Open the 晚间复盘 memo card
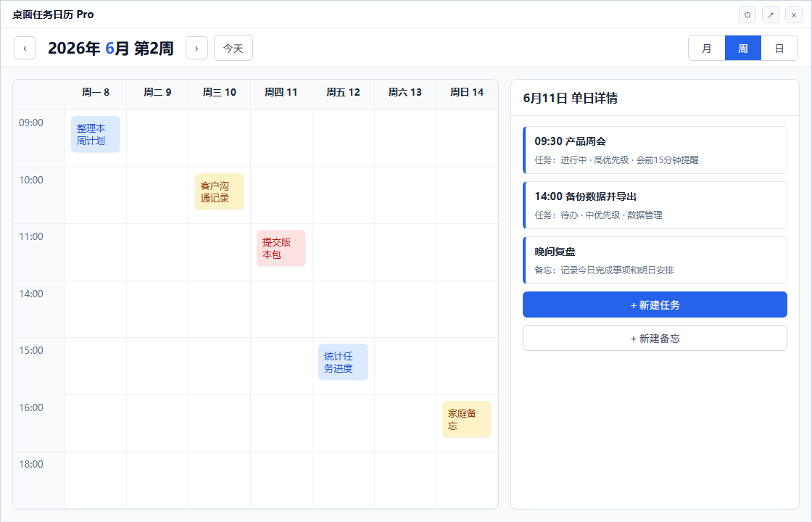The height and width of the screenshot is (522, 812). point(655,260)
